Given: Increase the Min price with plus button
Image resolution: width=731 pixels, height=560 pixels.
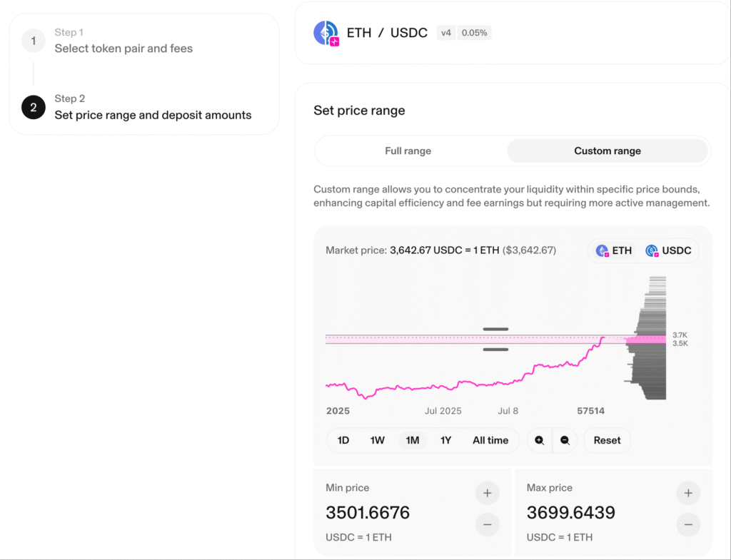Looking at the screenshot, I should [x=487, y=493].
